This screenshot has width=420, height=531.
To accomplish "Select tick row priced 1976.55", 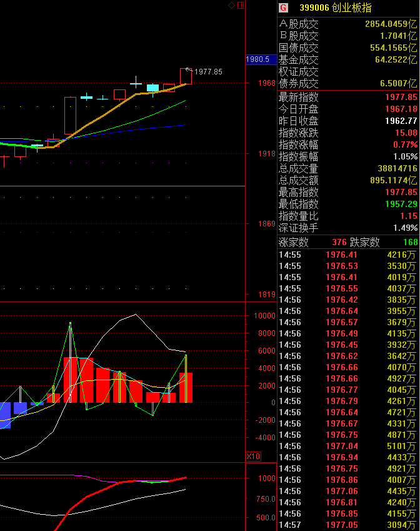I will pyautogui.click(x=347, y=288).
